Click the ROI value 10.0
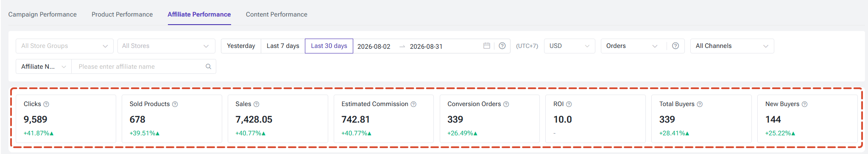This screenshot has width=868, height=154. pos(563,120)
